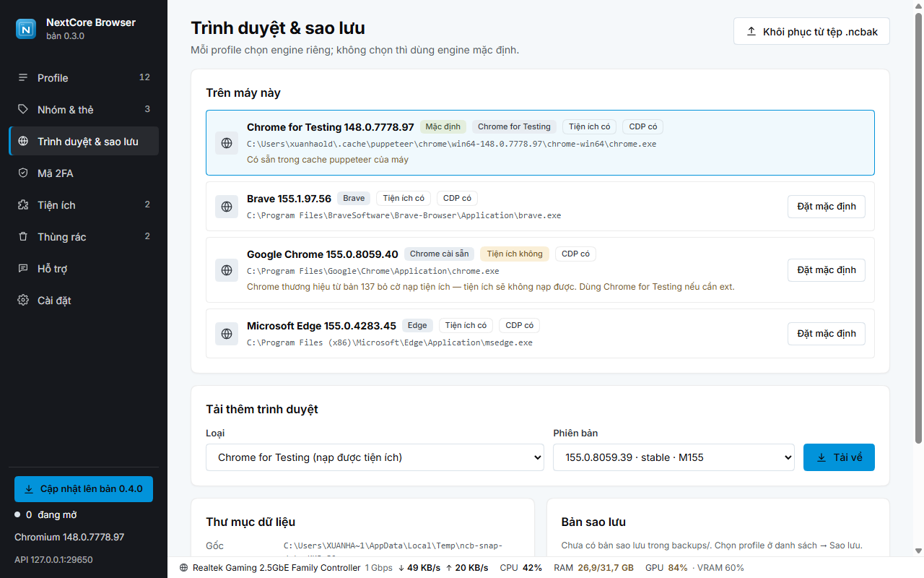Click the Edge badge

pos(417,325)
